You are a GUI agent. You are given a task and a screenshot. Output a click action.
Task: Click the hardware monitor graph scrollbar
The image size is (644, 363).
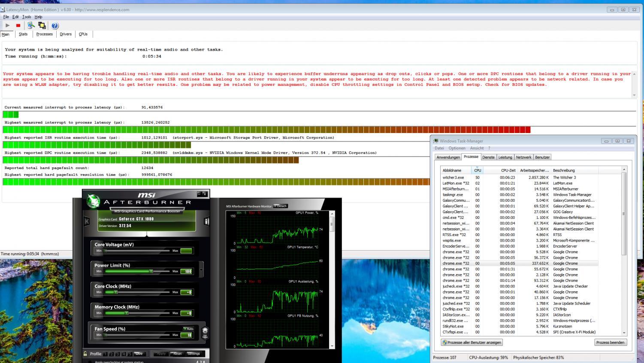[332, 279]
